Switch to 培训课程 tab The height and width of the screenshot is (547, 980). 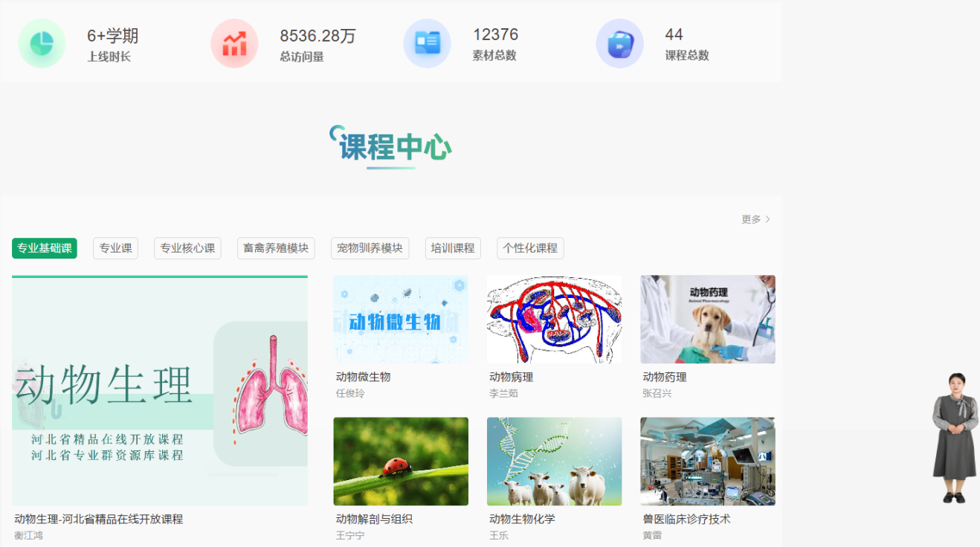pyautogui.click(x=453, y=248)
